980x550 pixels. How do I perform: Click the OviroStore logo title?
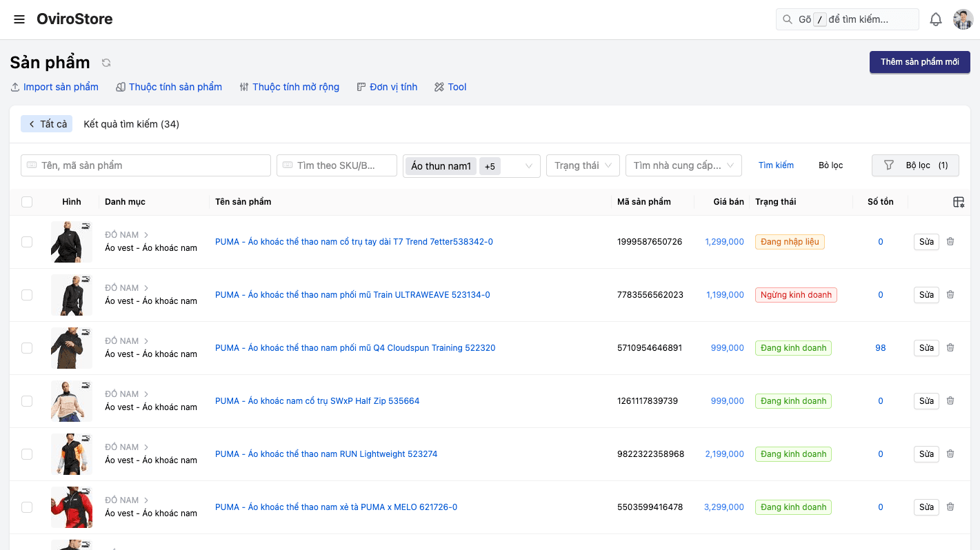74,19
